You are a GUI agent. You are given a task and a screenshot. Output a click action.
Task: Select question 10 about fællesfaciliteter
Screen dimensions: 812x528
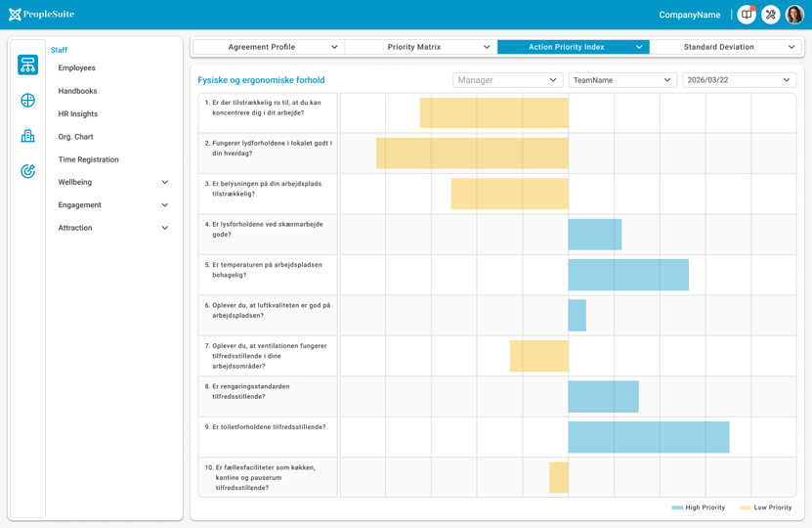pyautogui.click(x=268, y=477)
